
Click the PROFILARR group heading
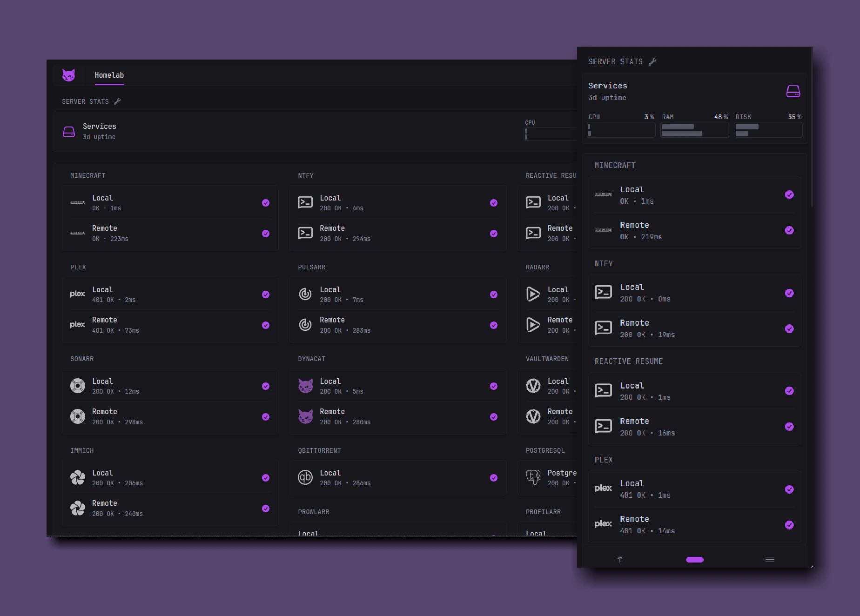click(543, 512)
